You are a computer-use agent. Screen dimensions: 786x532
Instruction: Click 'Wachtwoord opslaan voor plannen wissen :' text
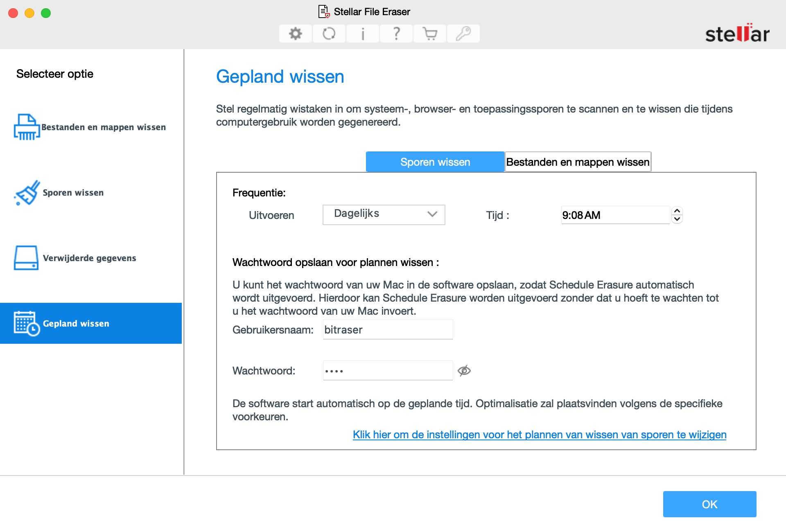(x=336, y=262)
